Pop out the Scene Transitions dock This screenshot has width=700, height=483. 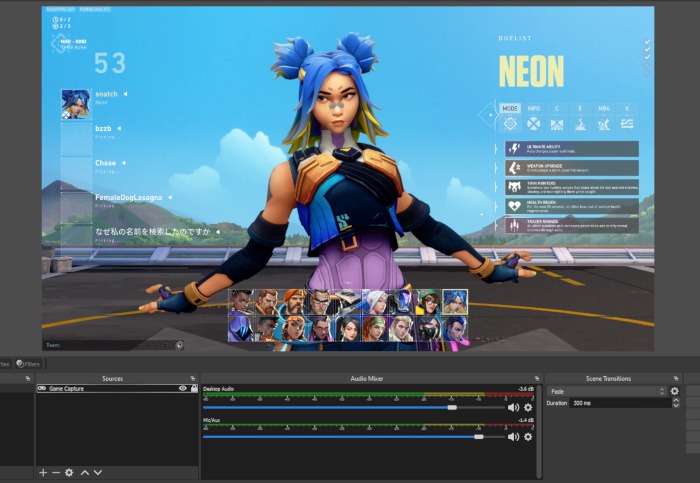pos(676,379)
